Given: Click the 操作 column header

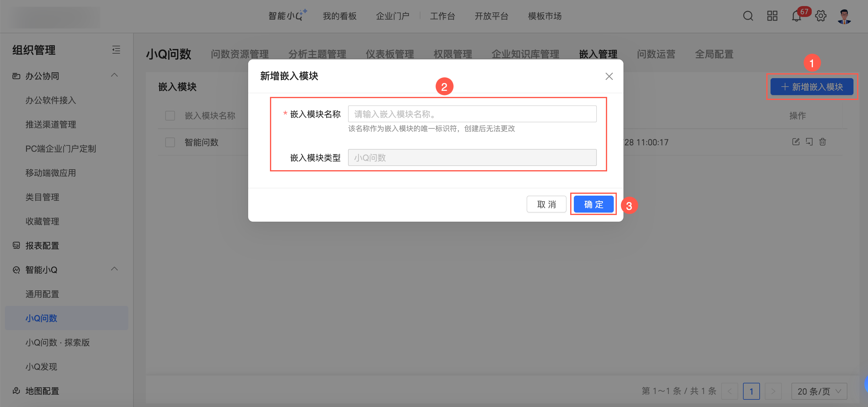Looking at the screenshot, I should [797, 116].
